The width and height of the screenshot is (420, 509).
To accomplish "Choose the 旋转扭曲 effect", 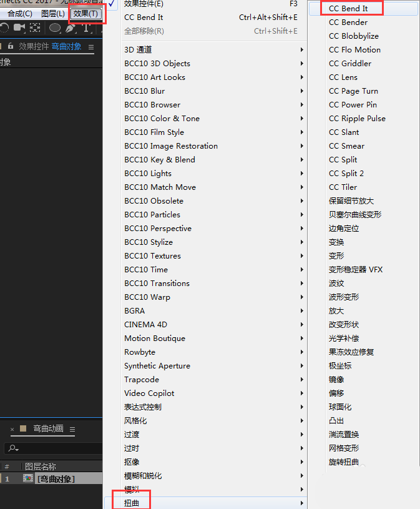I will (x=344, y=462).
